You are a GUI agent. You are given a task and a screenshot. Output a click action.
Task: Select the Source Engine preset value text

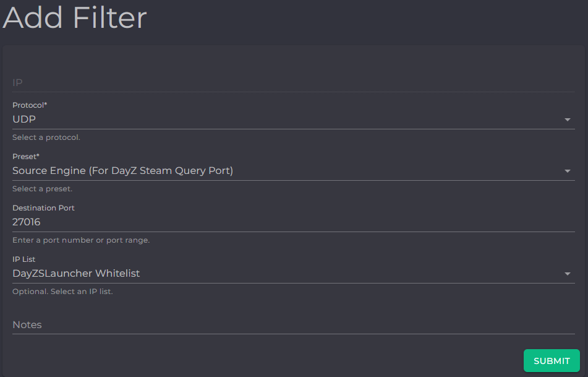122,171
